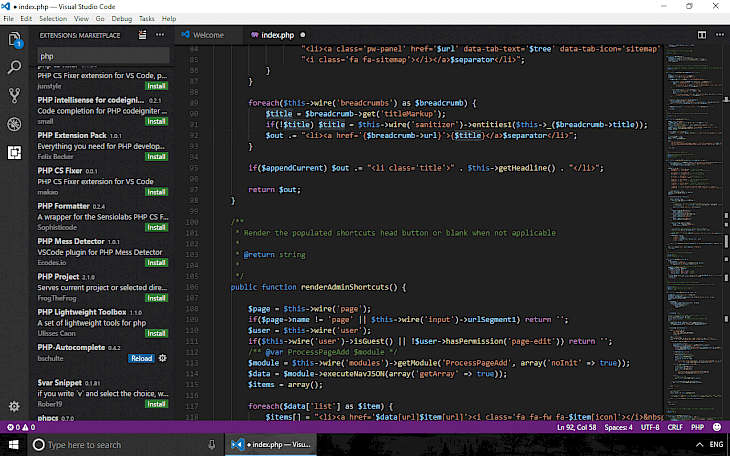Image resolution: width=730 pixels, height=456 pixels.
Task: Show hidden system tray icons
Action: (x=699, y=445)
